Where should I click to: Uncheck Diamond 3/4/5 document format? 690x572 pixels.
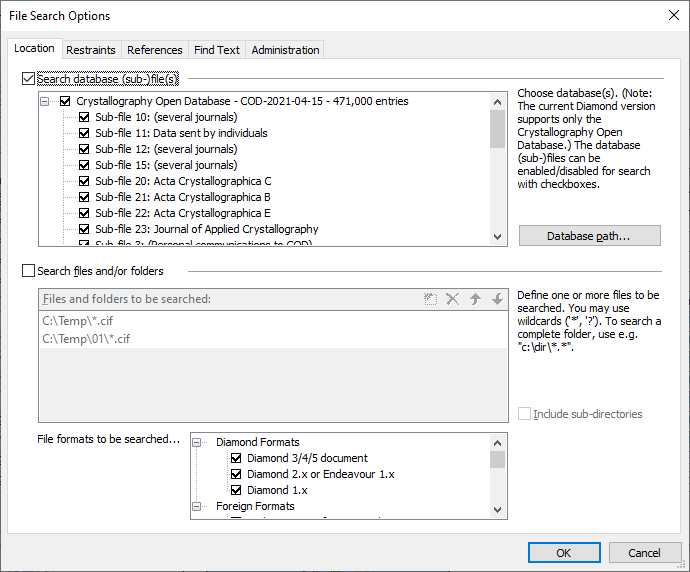coord(237,458)
